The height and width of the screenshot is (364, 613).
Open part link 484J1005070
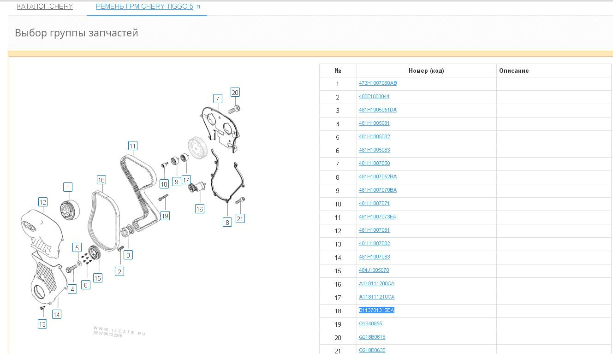[374, 270]
